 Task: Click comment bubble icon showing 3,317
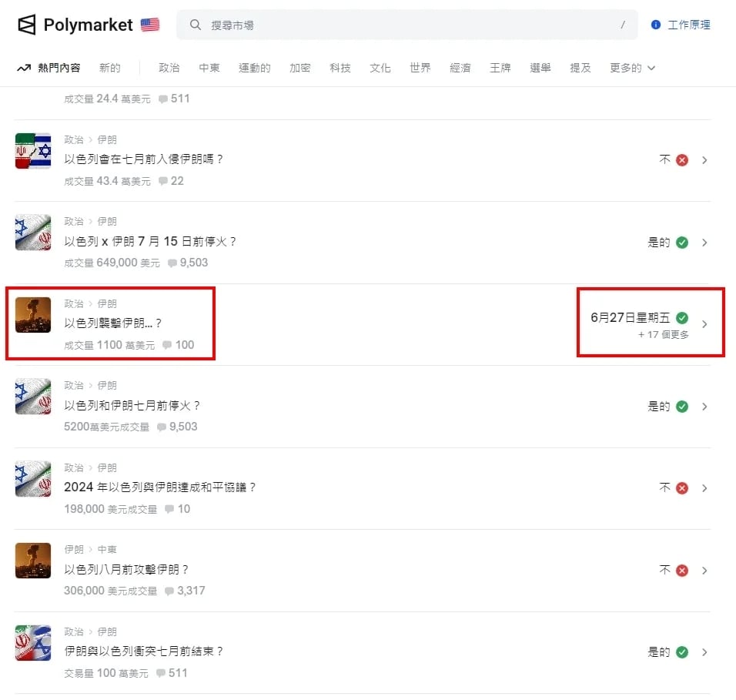pos(169,591)
